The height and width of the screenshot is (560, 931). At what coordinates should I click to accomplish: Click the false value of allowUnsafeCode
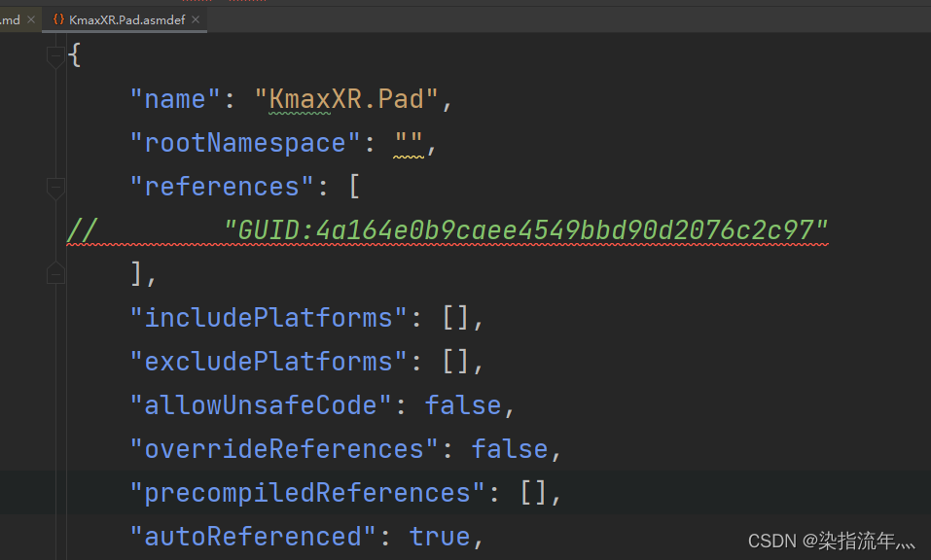(463, 405)
